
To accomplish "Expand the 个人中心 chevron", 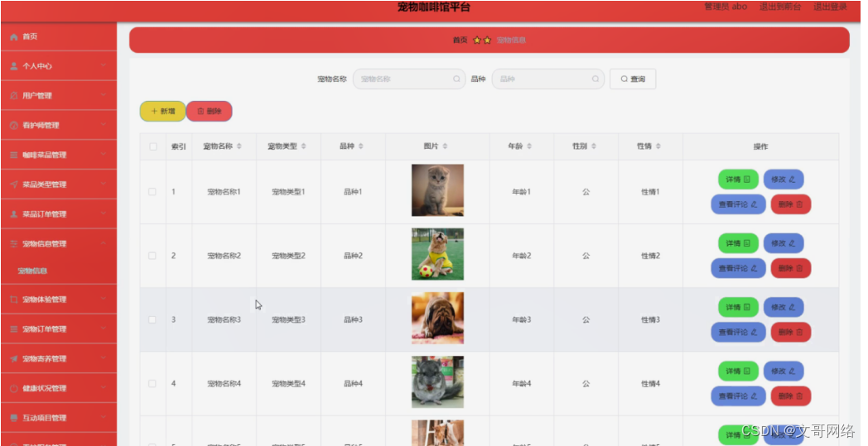I will coord(104,66).
